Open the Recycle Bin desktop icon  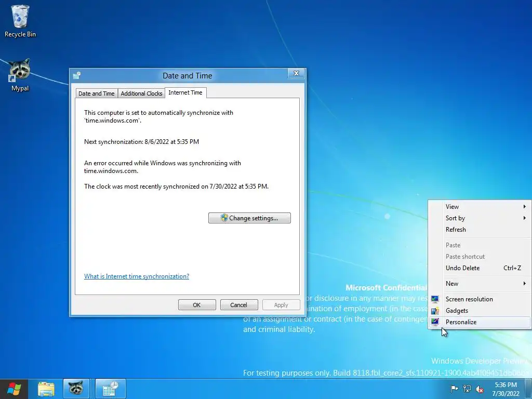pos(20,21)
